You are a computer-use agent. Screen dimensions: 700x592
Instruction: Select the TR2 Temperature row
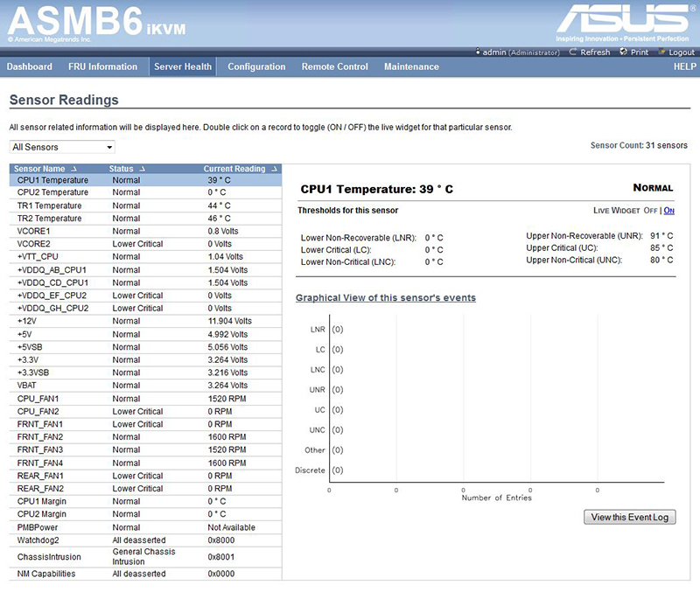pyautogui.click(x=145, y=218)
